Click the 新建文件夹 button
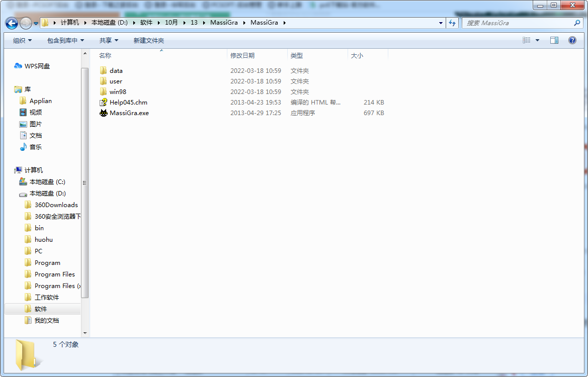 [x=148, y=41]
